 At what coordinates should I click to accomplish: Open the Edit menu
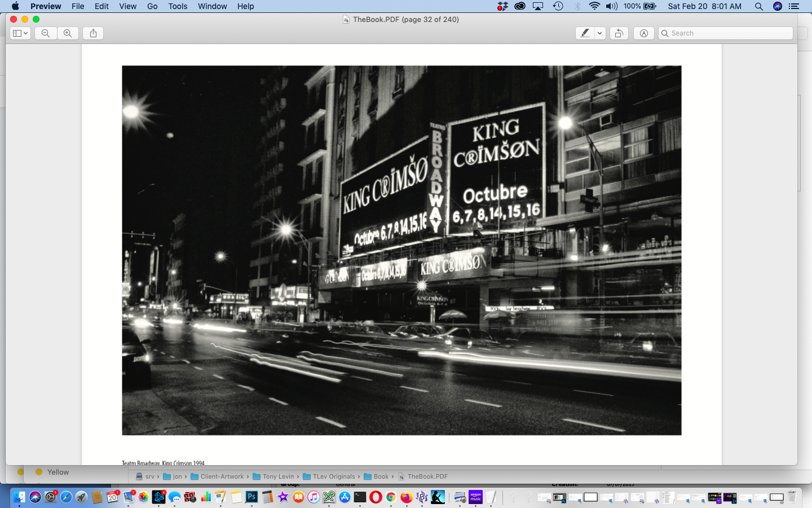tap(101, 6)
